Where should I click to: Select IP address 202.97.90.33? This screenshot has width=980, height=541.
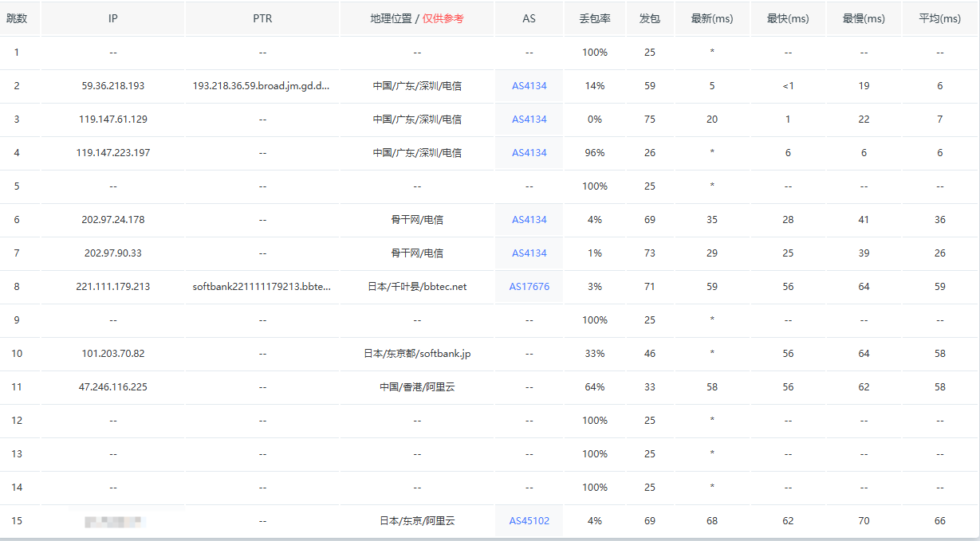(x=113, y=253)
